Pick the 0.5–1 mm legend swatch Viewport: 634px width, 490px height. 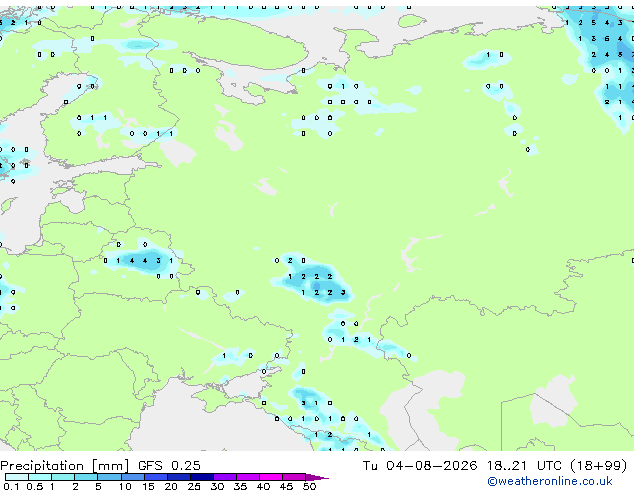click(x=40, y=477)
